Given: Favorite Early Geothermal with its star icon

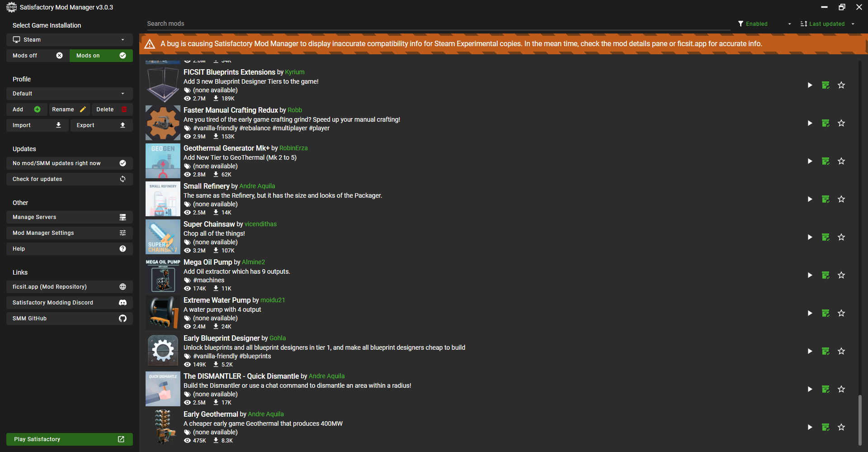Looking at the screenshot, I should pos(841,427).
